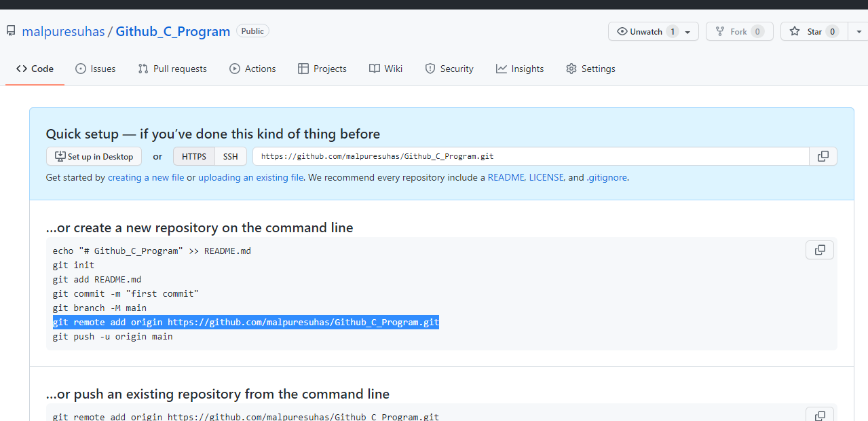Select the Pull requests icon in the repo navigation
The width and height of the screenshot is (868, 421).
pyautogui.click(x=144, y=68)
